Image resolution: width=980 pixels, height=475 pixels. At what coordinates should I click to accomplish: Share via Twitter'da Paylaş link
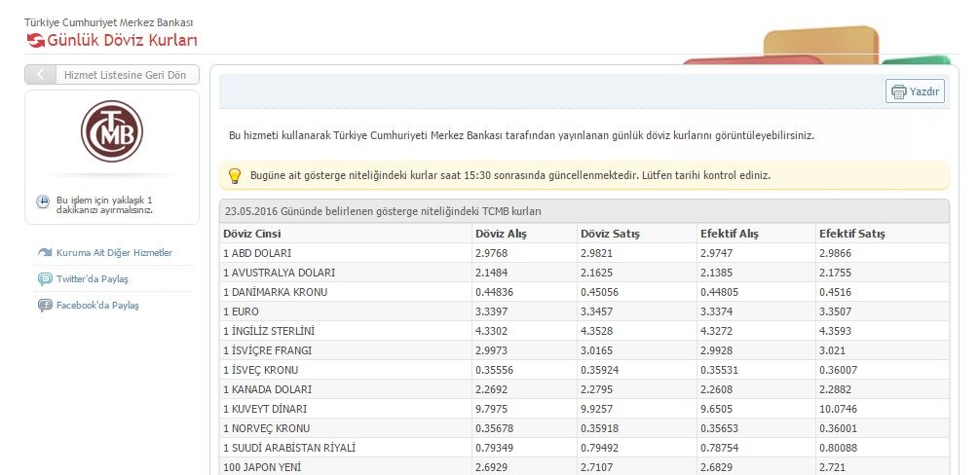point(92,279)
